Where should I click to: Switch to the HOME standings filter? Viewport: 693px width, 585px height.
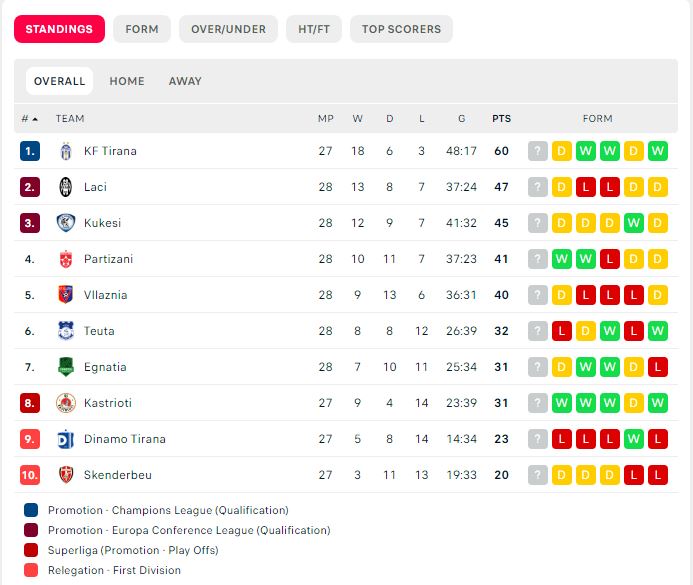[127, 81]
